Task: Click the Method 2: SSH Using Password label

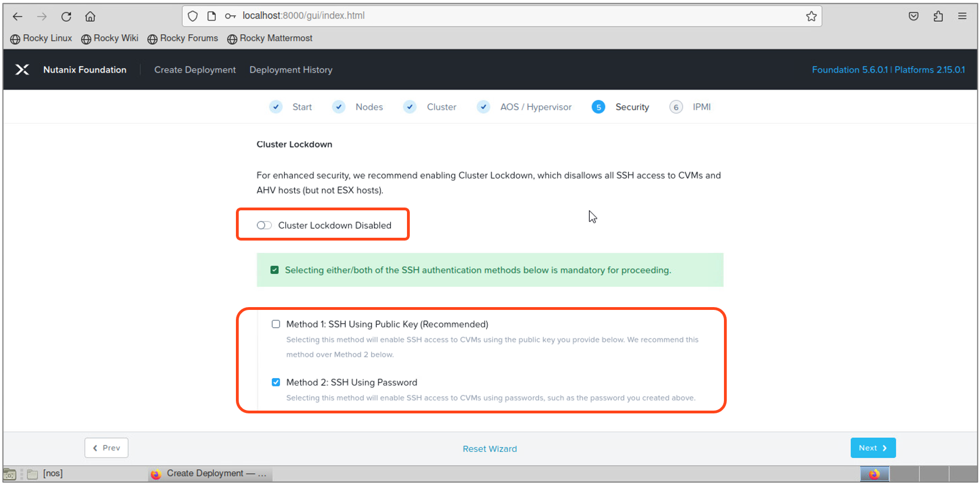Action: [x=352, y=383]
